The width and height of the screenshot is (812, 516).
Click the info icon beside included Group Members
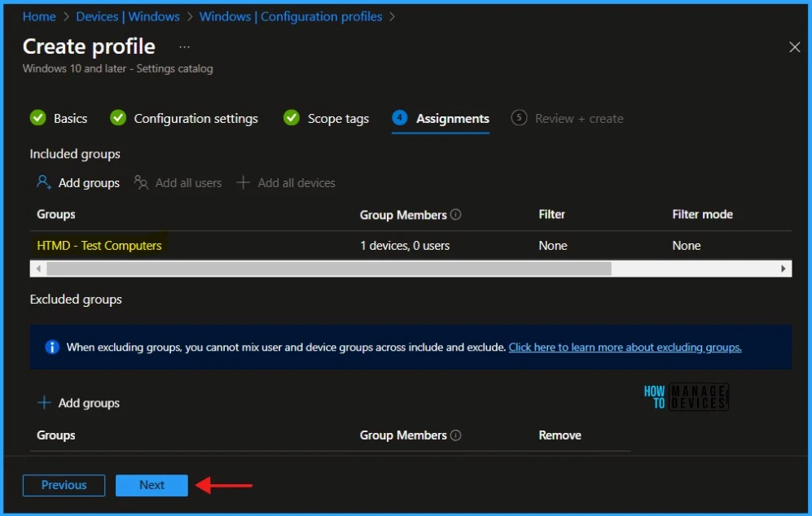456,215
